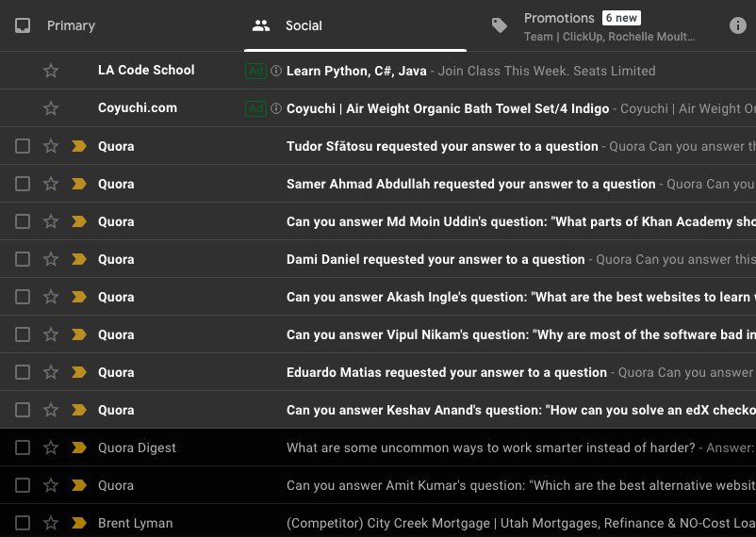Star the Md Moin Uddin question email
Viewport: 756px width, 537px height.
point(51,221)
